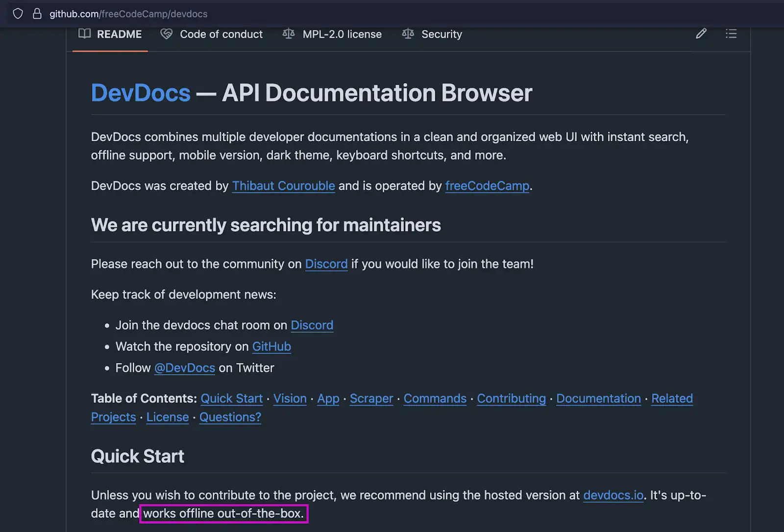Switch to the MPL-2.0 license tab
The image size is (784, 532).
click(x=332, y=34)
